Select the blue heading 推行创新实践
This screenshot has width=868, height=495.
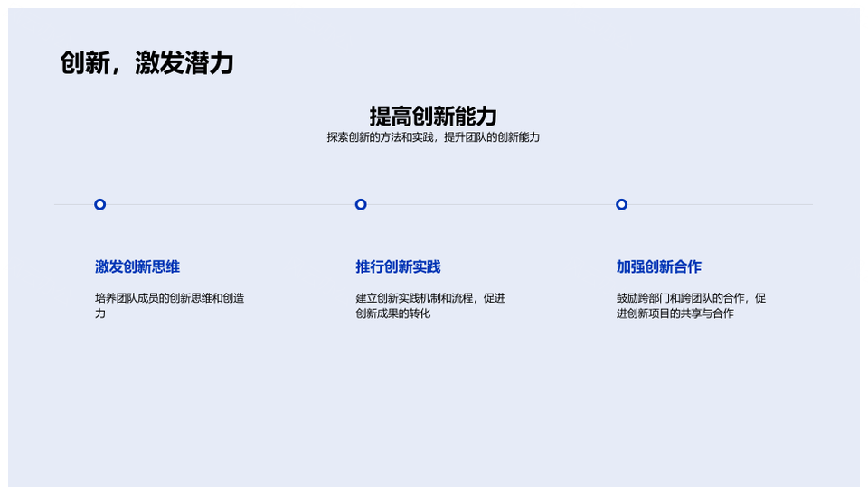[x=398, y=266]
